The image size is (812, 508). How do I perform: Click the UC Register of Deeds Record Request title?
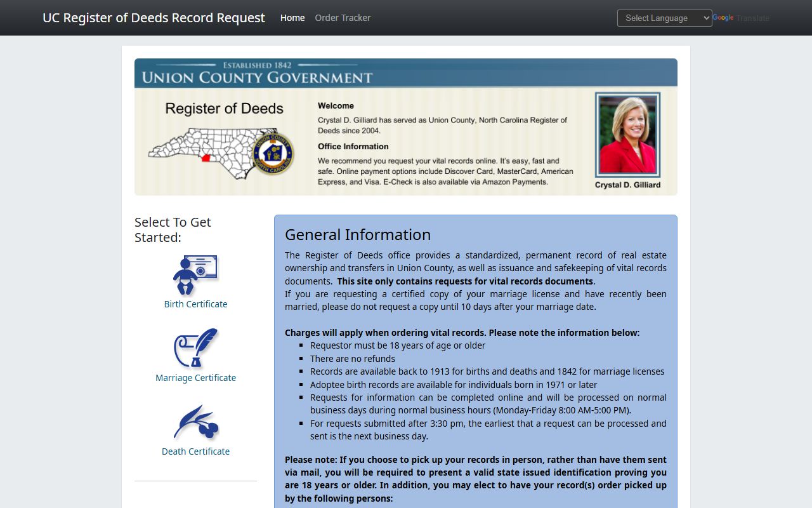154,18
